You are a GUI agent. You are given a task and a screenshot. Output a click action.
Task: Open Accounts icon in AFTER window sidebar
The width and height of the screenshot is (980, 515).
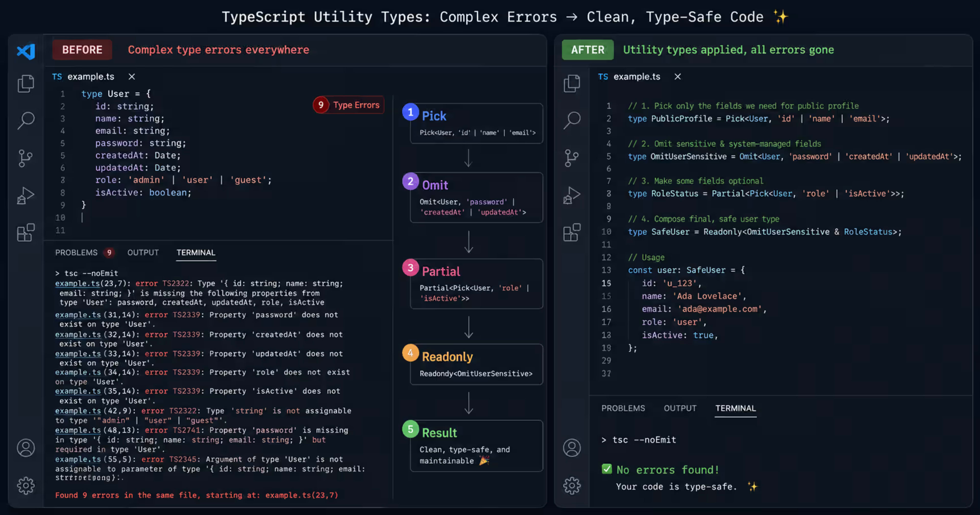pos(572,448)
